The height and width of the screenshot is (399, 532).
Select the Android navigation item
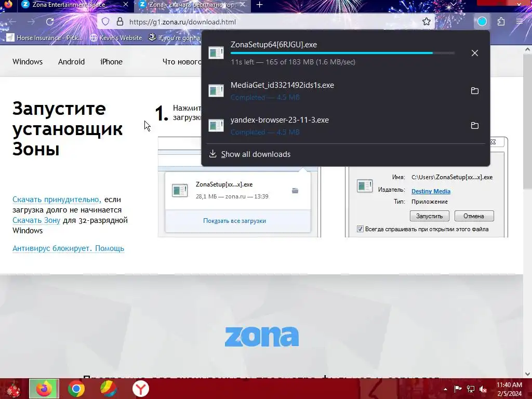click(71, 62)
